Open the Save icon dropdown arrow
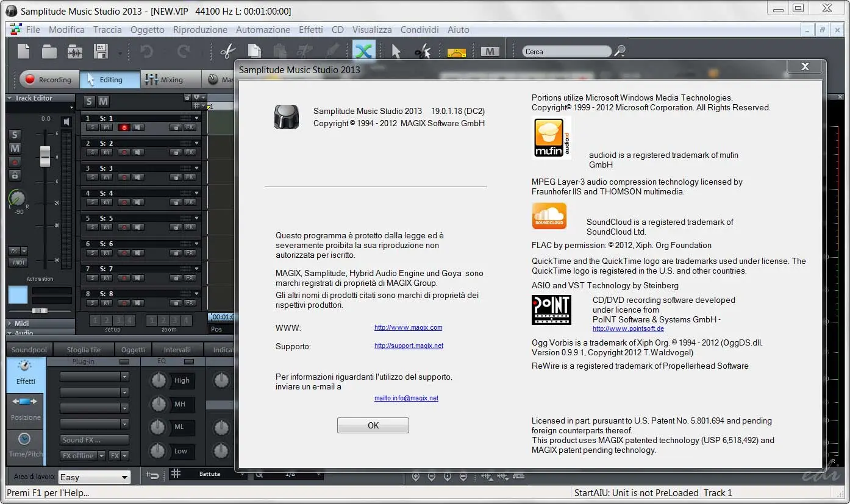Image resolution: width=850 pixels, height=504 pixels. [120, 54]
